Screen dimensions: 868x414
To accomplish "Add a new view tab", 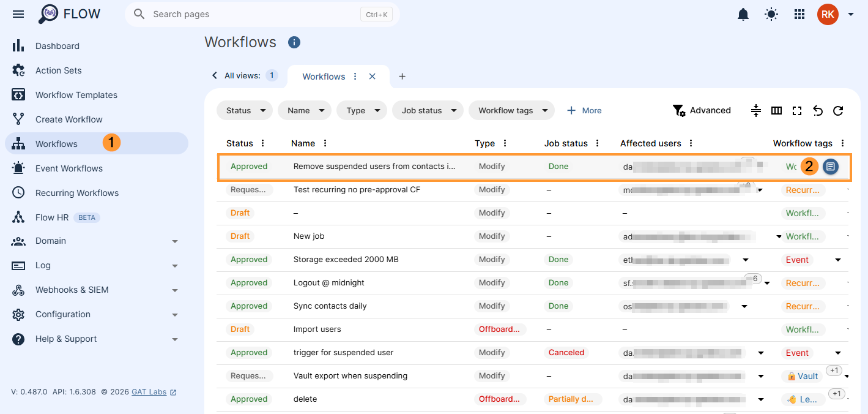I will [x=402, y=77].
